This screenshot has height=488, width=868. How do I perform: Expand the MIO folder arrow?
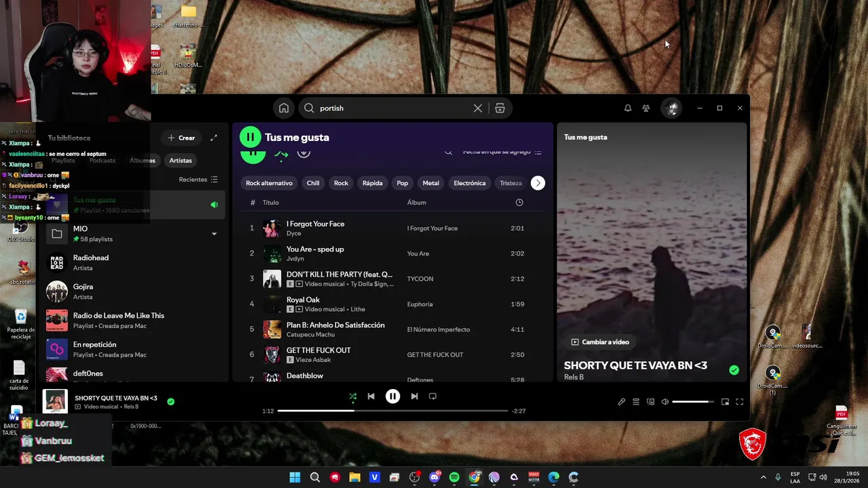pyautogui.click(x=214, y=234)
